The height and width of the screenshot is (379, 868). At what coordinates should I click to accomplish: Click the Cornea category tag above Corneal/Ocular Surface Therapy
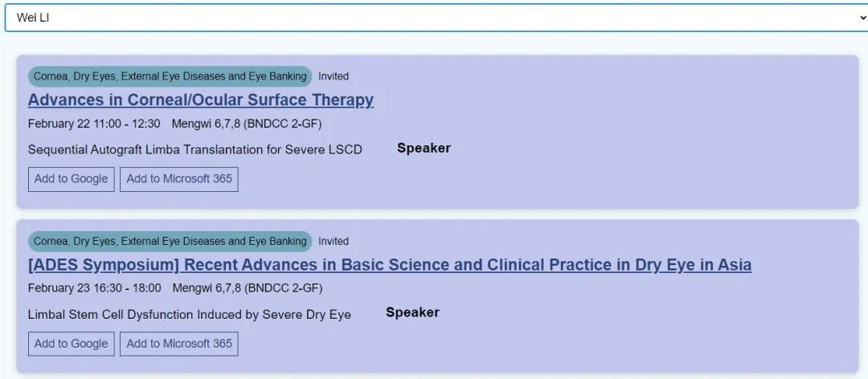[x=170, y=76]
